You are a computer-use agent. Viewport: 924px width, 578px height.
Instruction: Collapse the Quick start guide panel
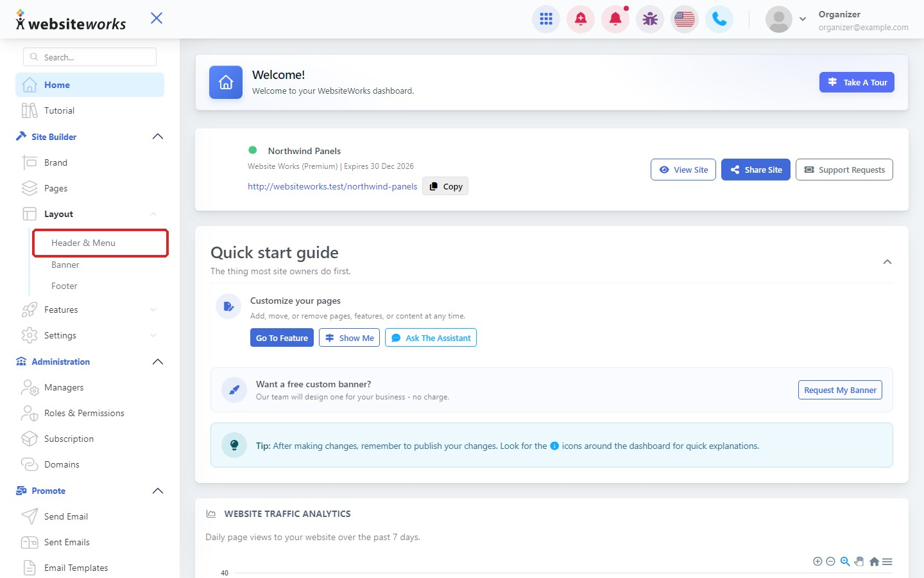point(887,261)
